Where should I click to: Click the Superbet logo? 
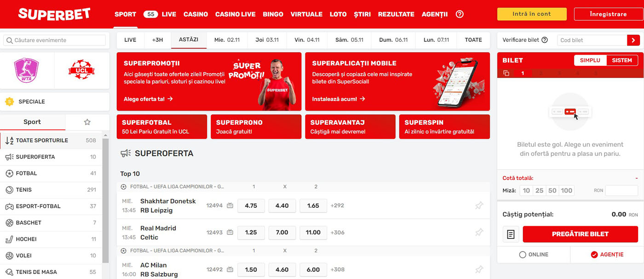pyautogui.click(x=54, y=14)
